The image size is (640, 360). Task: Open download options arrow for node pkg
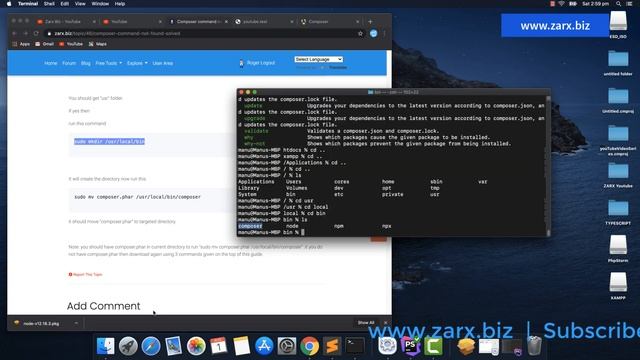pos(76,323)
